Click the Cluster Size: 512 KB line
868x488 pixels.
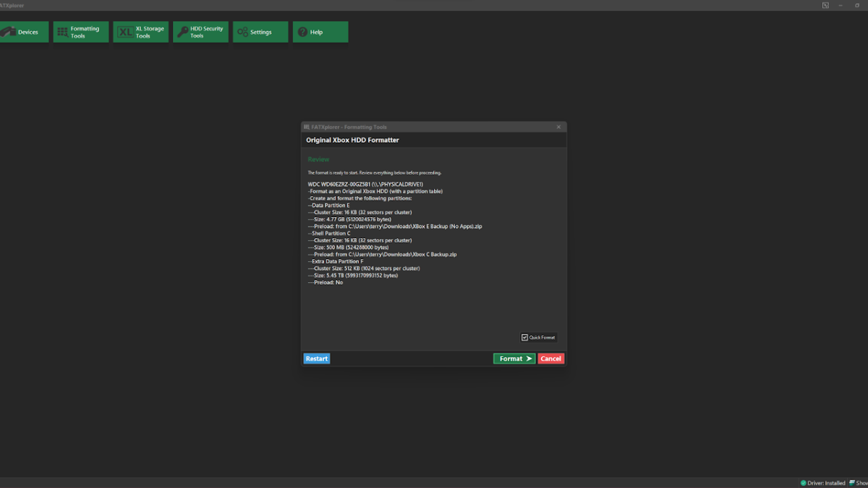363,269
